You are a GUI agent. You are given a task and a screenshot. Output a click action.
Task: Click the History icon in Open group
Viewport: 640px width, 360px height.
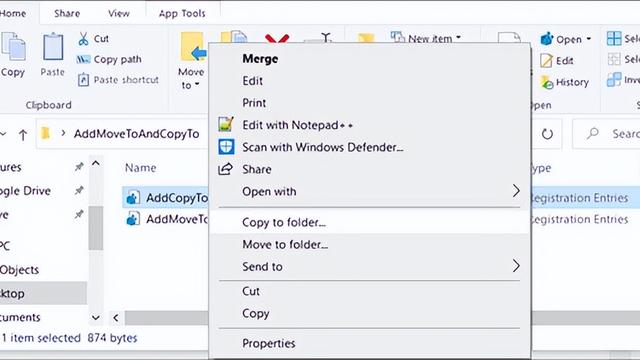tap(547, 82)
